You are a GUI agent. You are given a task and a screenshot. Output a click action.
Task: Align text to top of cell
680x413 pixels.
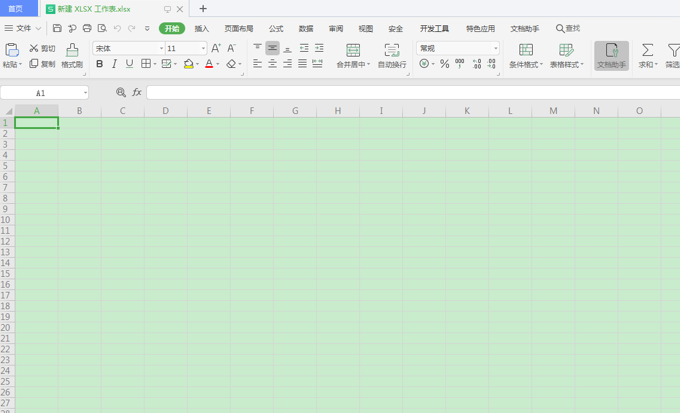tap(257, 48)
